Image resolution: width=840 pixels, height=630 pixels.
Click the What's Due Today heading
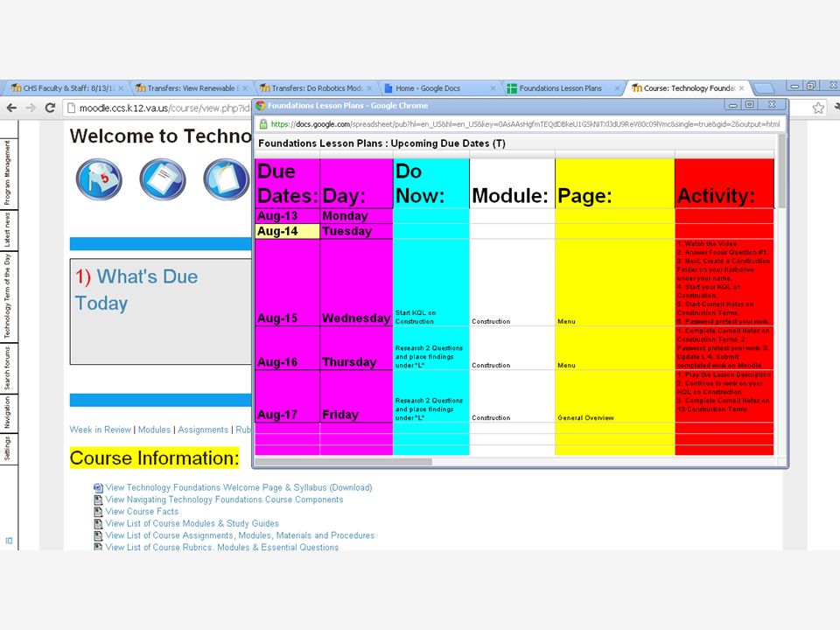click(136, 290)
